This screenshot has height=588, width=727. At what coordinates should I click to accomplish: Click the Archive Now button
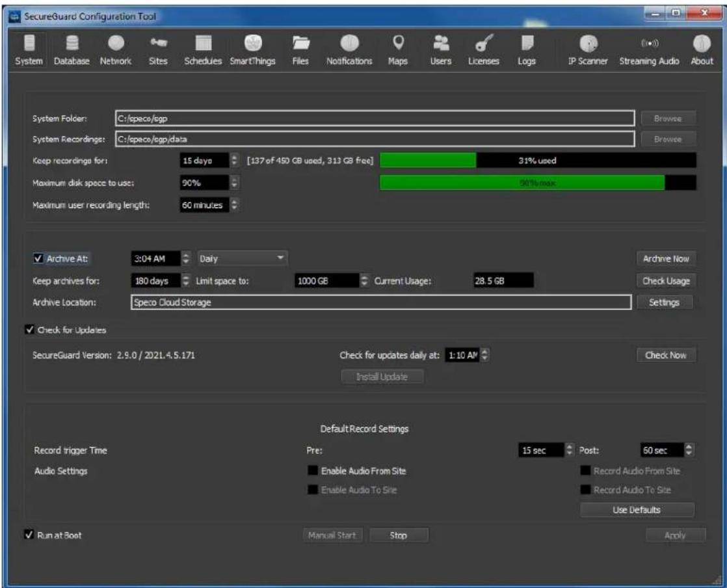click(x=666, y=259)
